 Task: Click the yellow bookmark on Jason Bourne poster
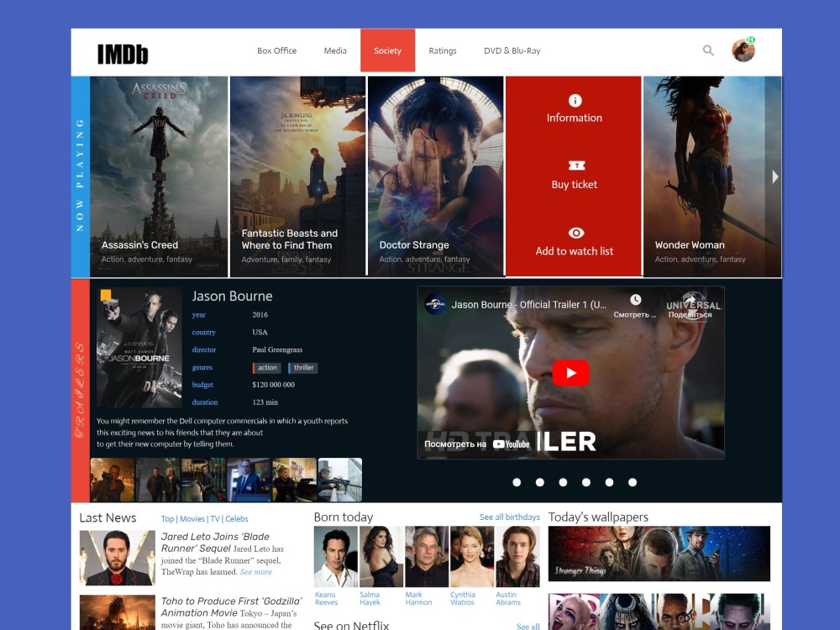106,295
